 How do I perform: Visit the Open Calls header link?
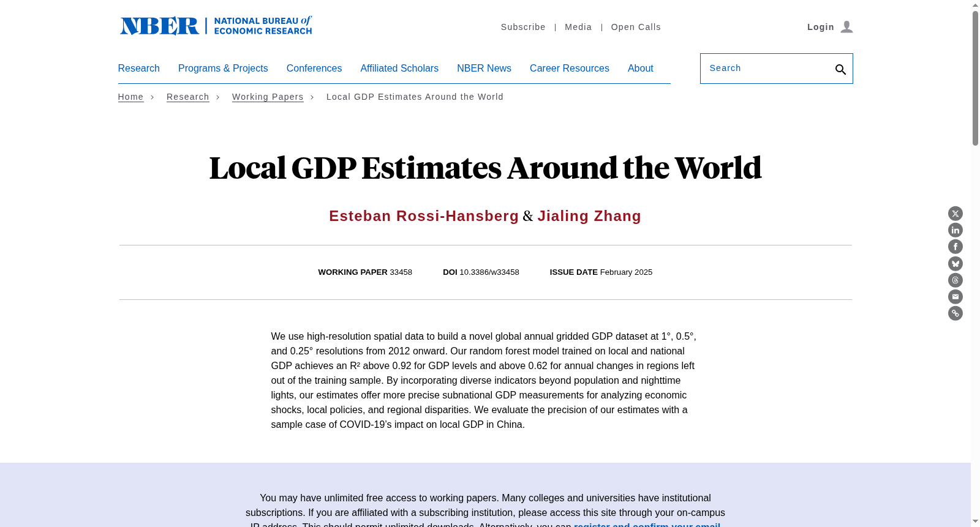coord(636,27)
